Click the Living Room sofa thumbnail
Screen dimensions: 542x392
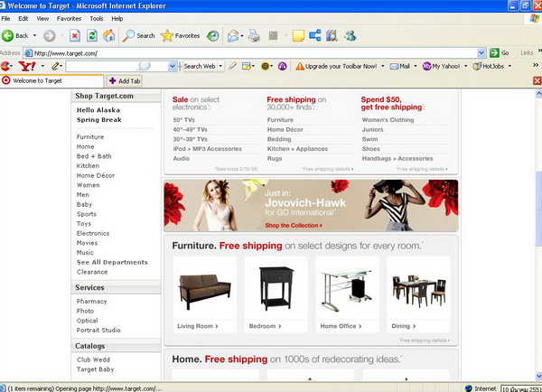click(205, 291)
